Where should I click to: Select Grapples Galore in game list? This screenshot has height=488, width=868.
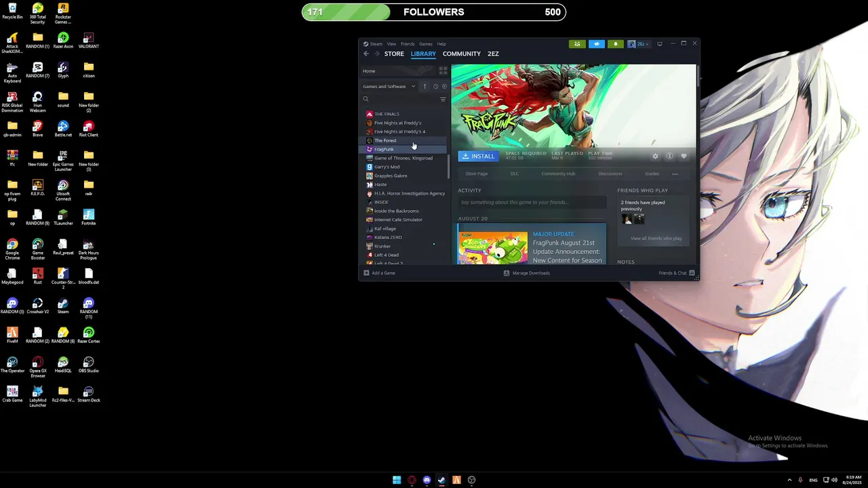pyautogui.click(x=403, y=176)
